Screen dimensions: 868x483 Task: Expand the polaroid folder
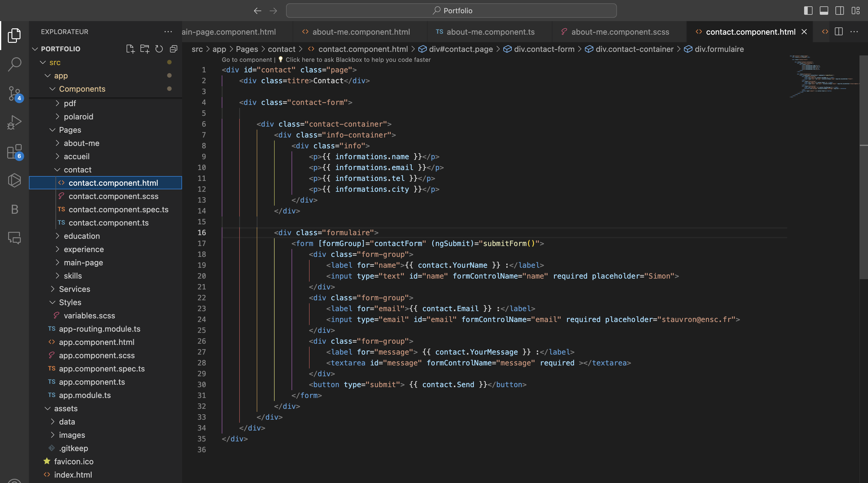(x=57, y=117)
